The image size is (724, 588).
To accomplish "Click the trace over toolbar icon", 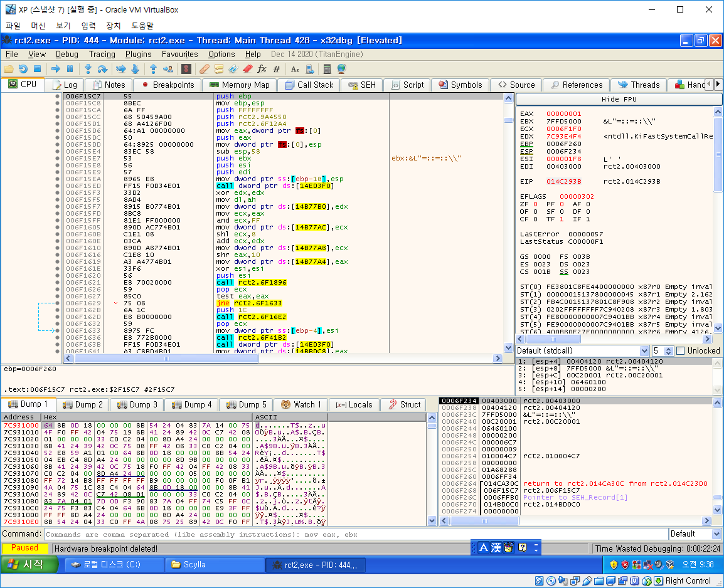I will click(x=136, y=69).
